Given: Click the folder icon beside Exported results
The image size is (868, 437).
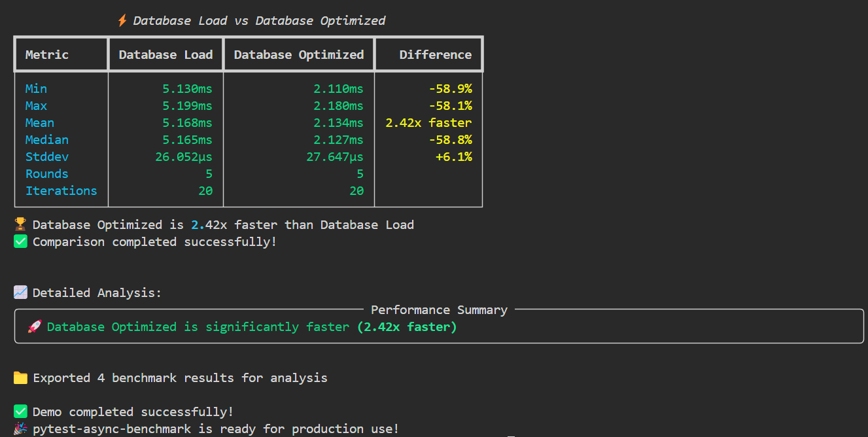Looking at the screenshot, I should [20, 378].
